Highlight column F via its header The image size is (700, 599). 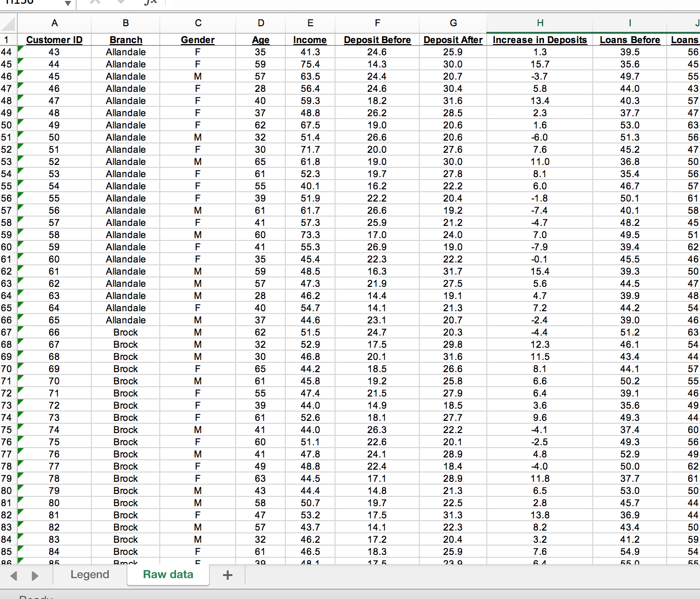(x=377, y=23)
